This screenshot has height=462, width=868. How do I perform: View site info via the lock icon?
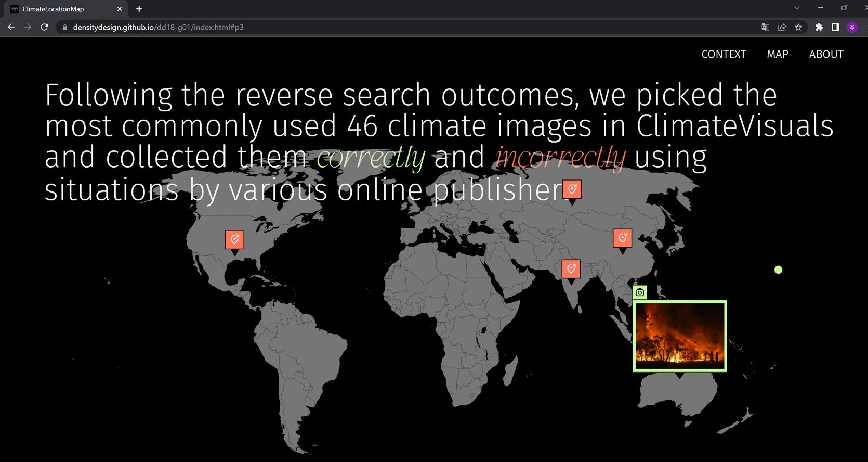point(64,27)
